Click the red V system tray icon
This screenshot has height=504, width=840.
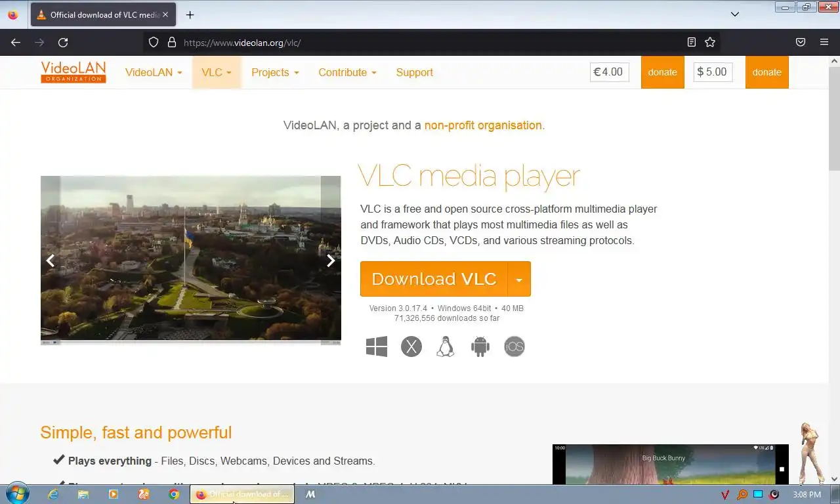tap(725, 494)
